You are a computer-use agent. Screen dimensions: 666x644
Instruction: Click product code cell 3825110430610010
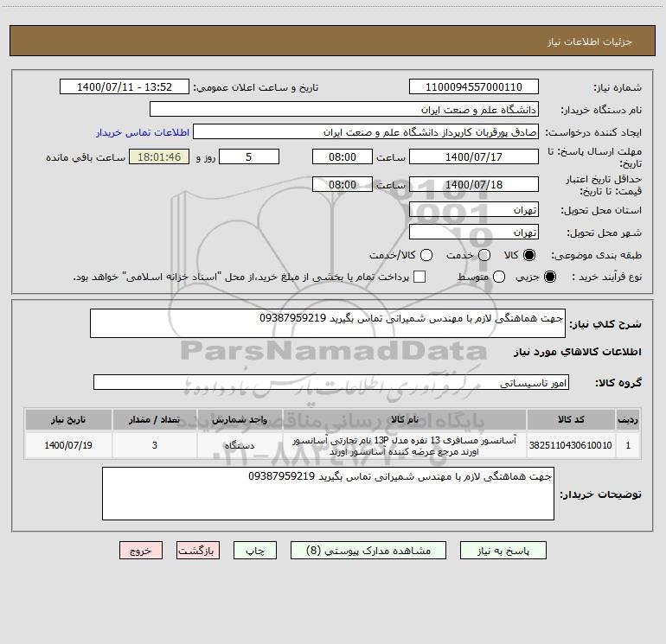pyautogui.click(x=571, y=445)
